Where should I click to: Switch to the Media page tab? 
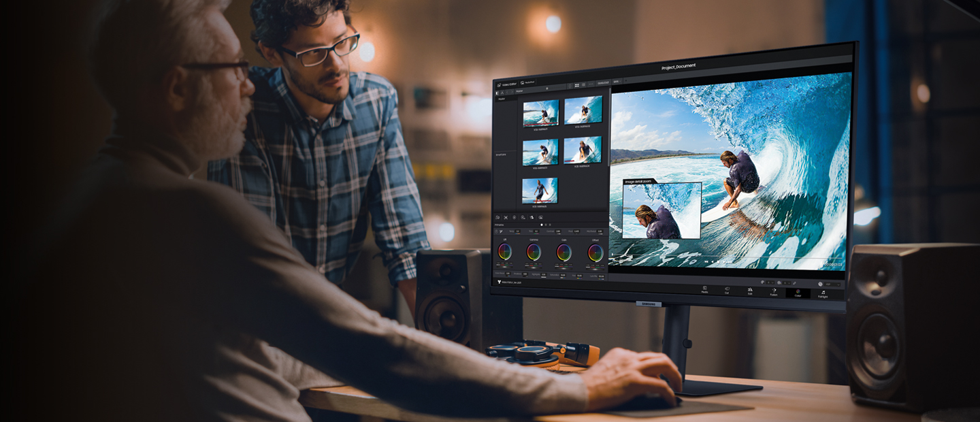tap(704, 290)
